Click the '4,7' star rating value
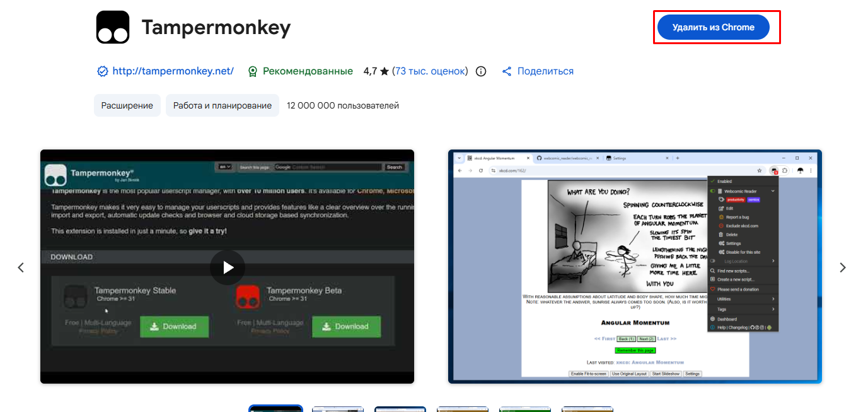The height and width of the screenshot is (412, 868). 370,71
